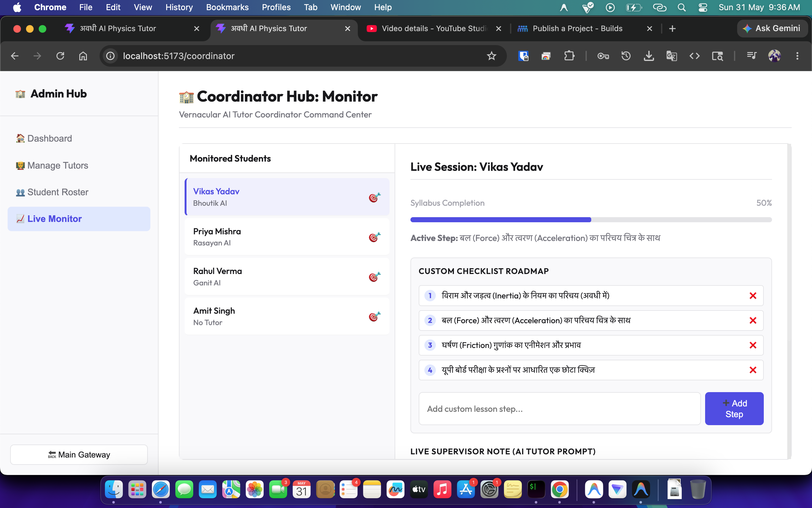The image size is (812, 508).
Task: Click the target icon next to Amit Singh
Action: (x=375, y=317)
